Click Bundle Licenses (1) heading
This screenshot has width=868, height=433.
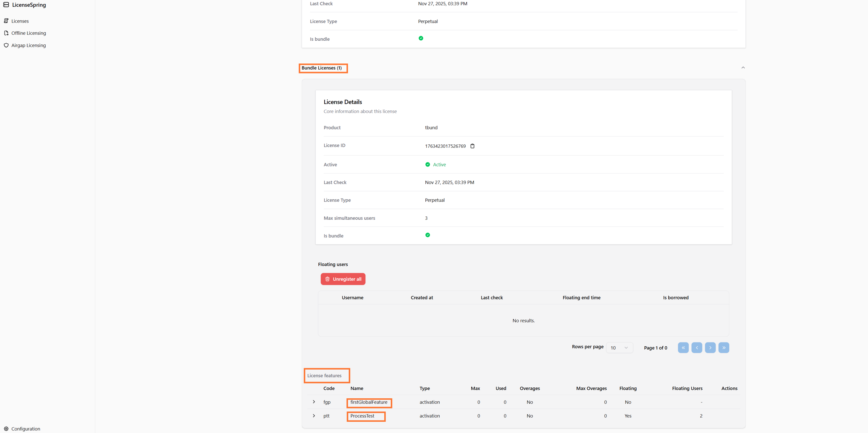[321, 68]
